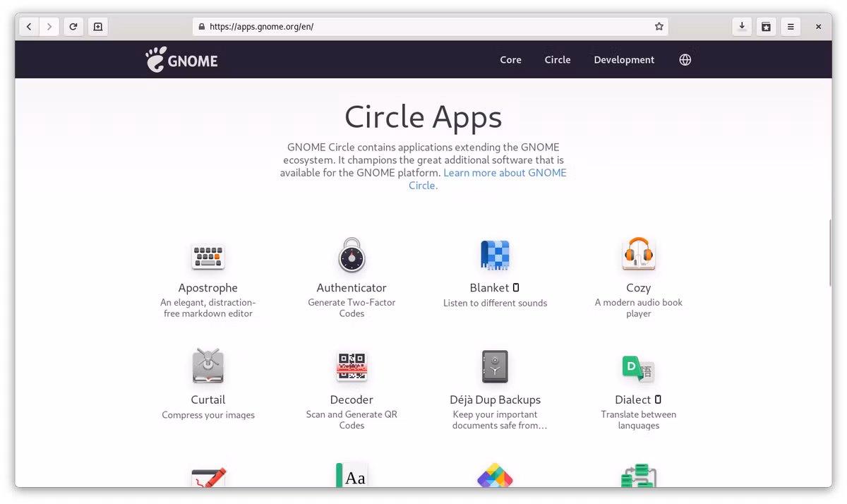Click 'Compress your images' description

pyautogui.click(x=208, y=415)
